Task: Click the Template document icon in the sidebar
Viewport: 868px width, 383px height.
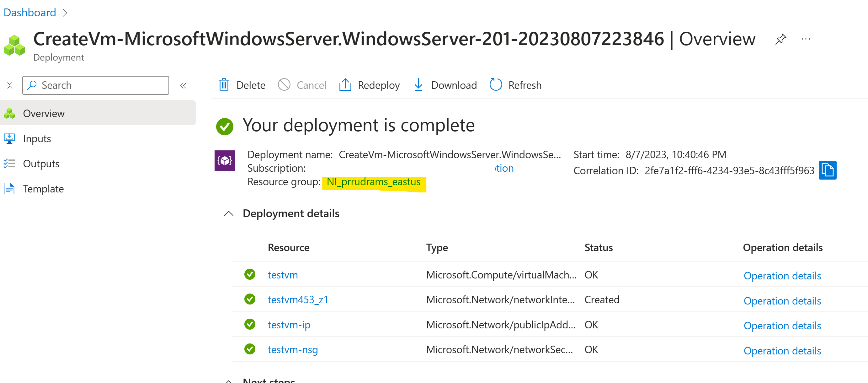Action: point(9,189)
